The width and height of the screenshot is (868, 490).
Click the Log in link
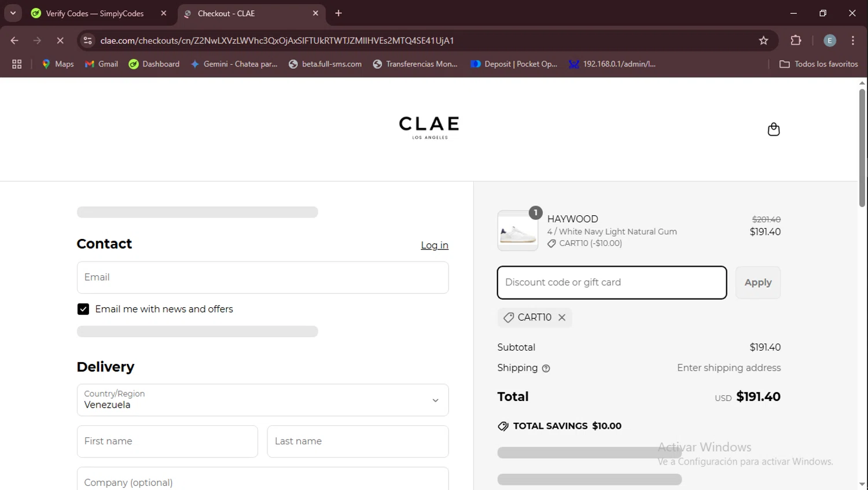pyautogui.click(x=435, y=245)
